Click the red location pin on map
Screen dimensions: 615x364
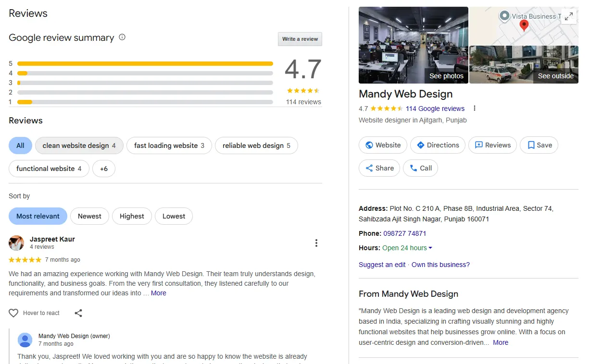pos(524,25)
